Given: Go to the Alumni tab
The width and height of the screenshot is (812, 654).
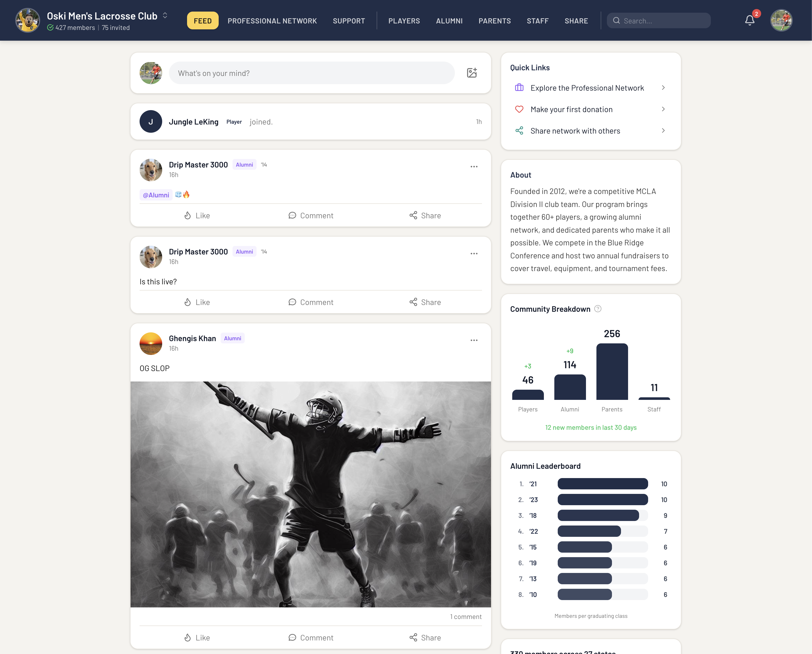Looking at the screenshot, I should tap(449, 21).
